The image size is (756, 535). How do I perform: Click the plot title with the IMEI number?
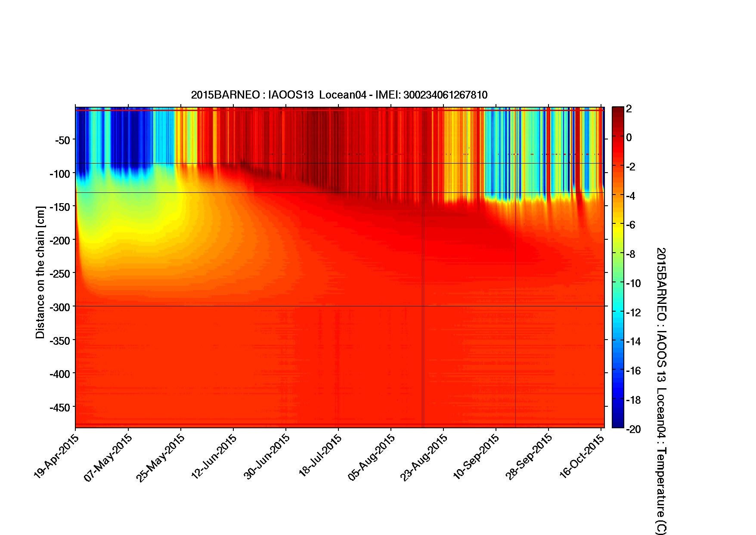click(x=339, y=95)
